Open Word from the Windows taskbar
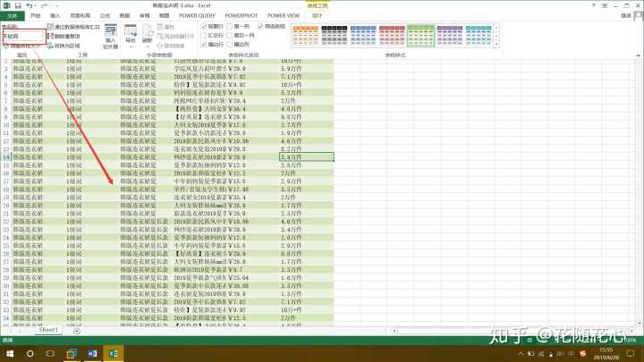Viewport: 644px width, 362px height. coord(97,354)
